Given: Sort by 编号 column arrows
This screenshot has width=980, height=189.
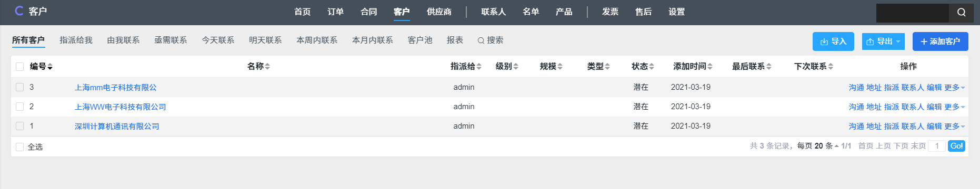Looking at the screenshot, I should click(50, 67).
